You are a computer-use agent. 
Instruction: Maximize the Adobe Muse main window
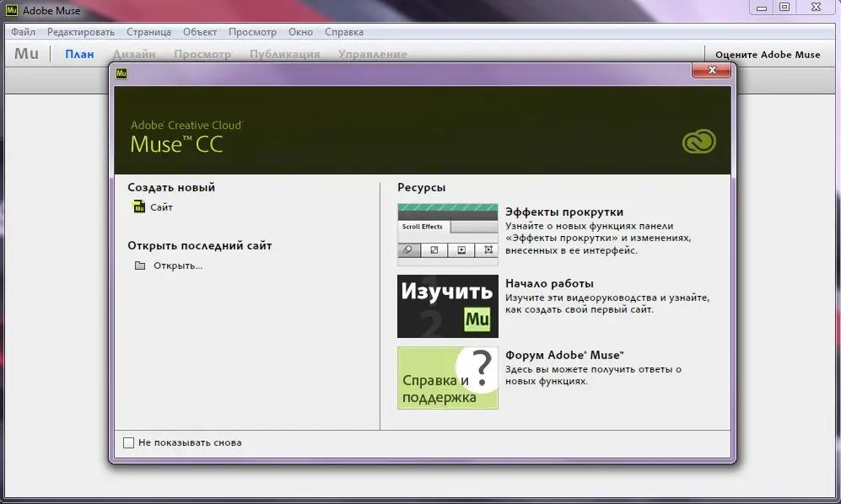(784, 8)
